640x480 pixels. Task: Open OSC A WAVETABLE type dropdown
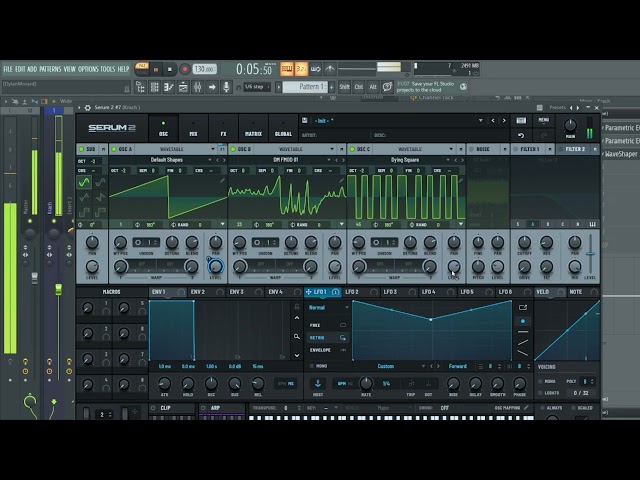click(x=213, y=149)
